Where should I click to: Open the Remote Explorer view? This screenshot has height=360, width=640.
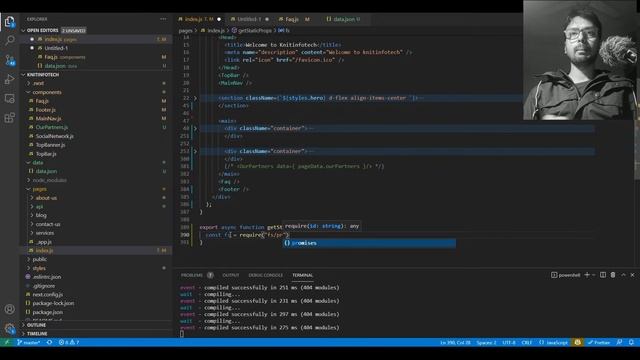(9, 98)
